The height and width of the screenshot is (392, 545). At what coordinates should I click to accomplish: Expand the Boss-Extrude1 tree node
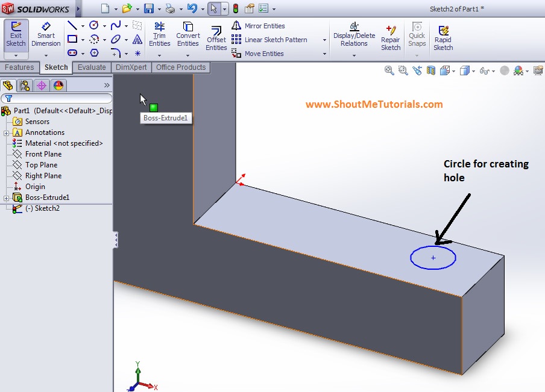[x=6, y=198]
